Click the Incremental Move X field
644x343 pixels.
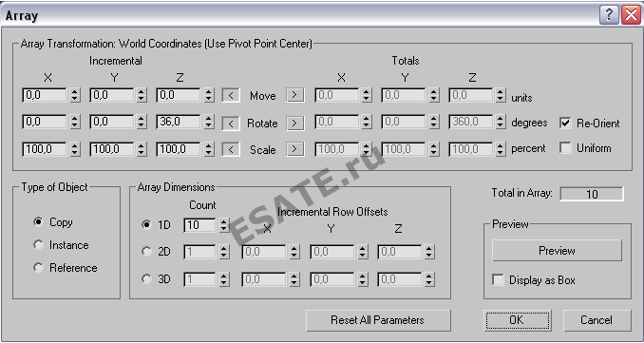[46, 95]
